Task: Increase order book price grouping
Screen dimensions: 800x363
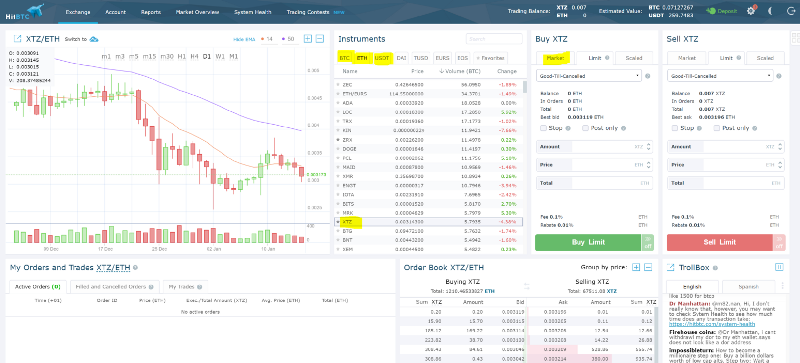Action: tap(636, 267)
